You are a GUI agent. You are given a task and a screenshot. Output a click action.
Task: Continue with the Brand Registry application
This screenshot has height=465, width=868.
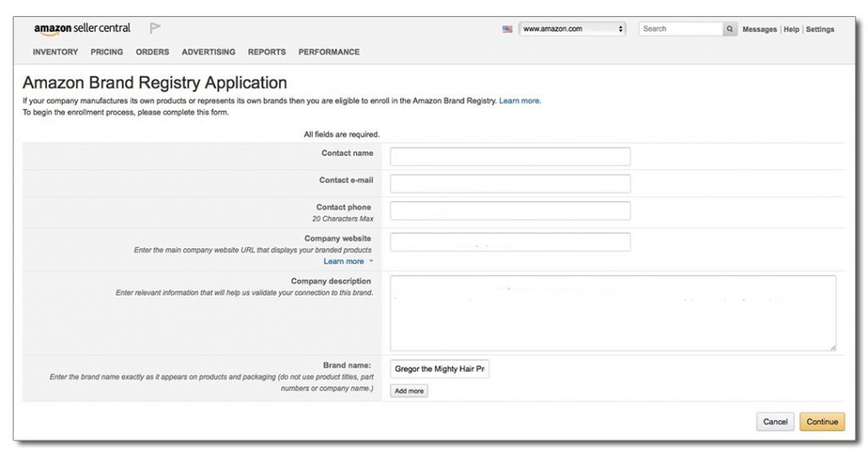(x=822, y=422)
